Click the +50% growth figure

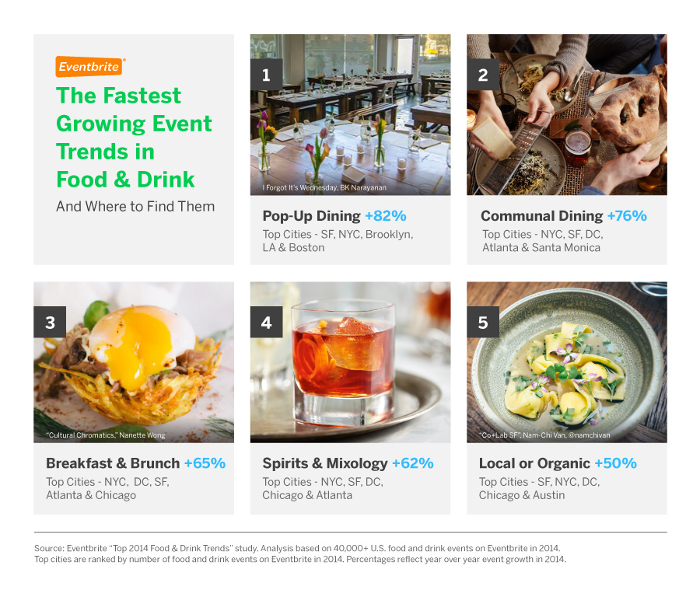point(616,463)
